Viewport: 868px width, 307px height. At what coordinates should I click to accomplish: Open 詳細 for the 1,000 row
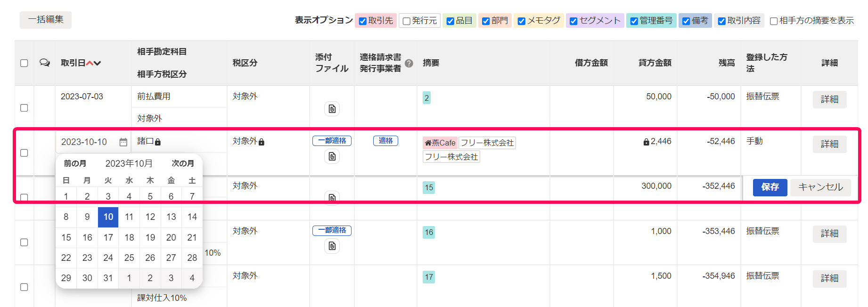click(829, 234)
